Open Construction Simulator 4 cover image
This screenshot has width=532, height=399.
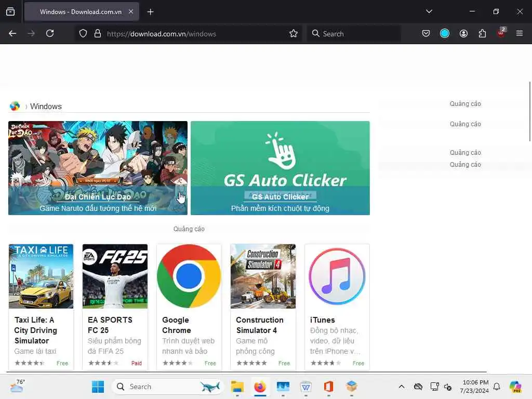[x=263, y=276]
